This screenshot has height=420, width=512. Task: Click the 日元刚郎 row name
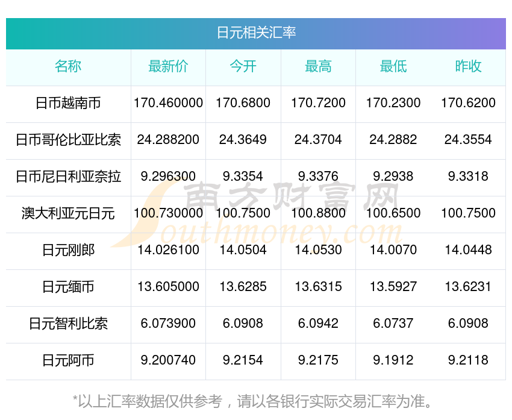click(x=68, y=250)
